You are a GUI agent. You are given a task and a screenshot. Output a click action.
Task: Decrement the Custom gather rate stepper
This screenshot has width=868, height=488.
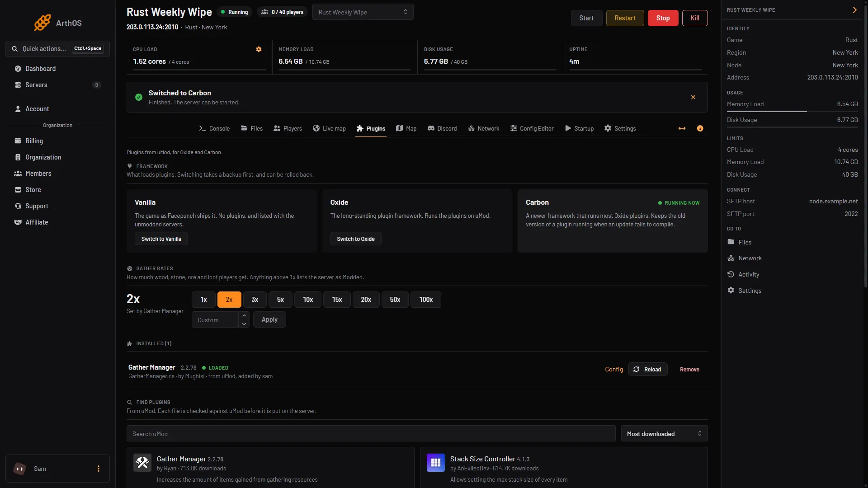[x=244, y=324]
